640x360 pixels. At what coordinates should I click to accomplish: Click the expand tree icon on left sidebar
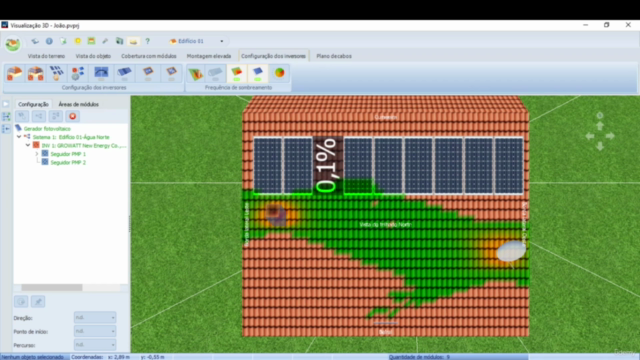[6, 117]
